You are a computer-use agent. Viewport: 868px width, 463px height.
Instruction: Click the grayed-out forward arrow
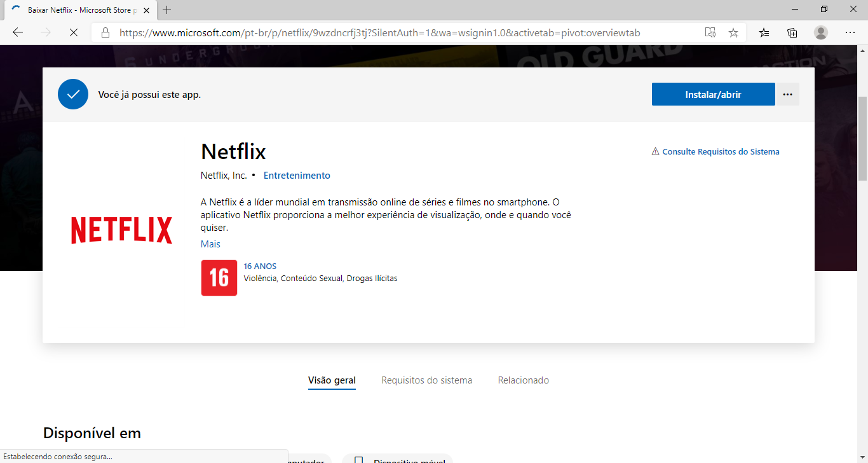(x=46, y=32)
